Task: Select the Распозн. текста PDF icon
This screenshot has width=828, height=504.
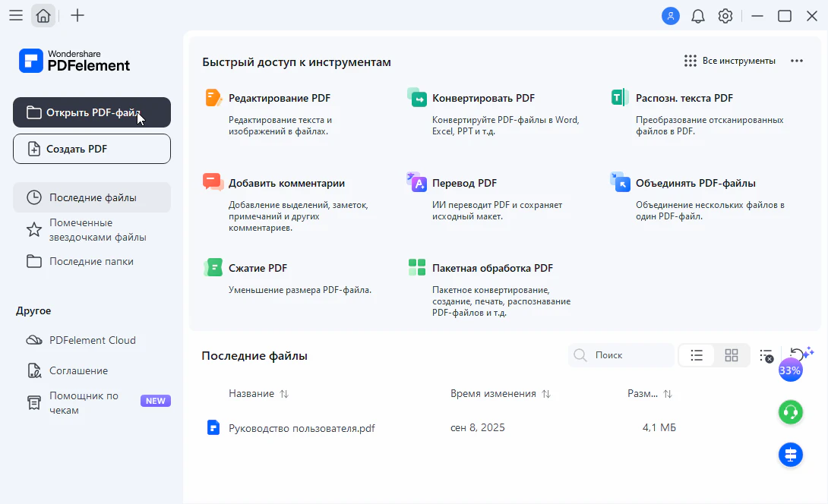Action: pyautogui.click(x=619, y=98)
